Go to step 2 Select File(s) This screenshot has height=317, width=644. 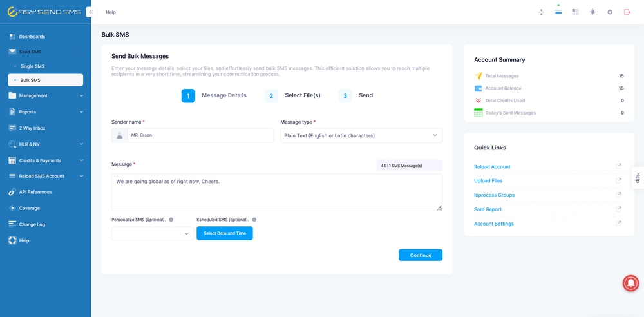coord(292,96)
